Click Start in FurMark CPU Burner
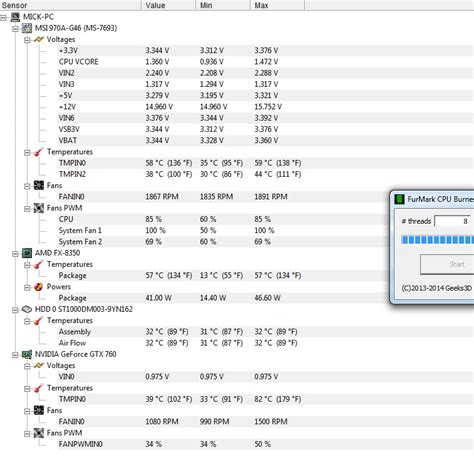Viewport: 474px width, 458px height. pos(447,264)
